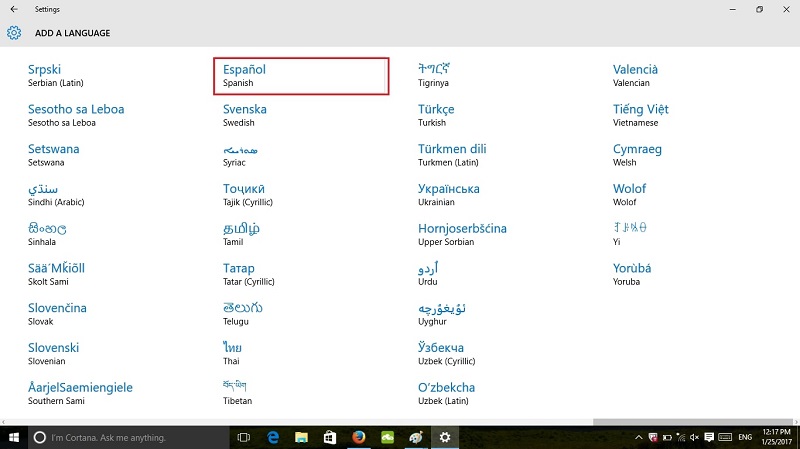
Task: Open Task View from the taskbar
Action: (243, 437)
